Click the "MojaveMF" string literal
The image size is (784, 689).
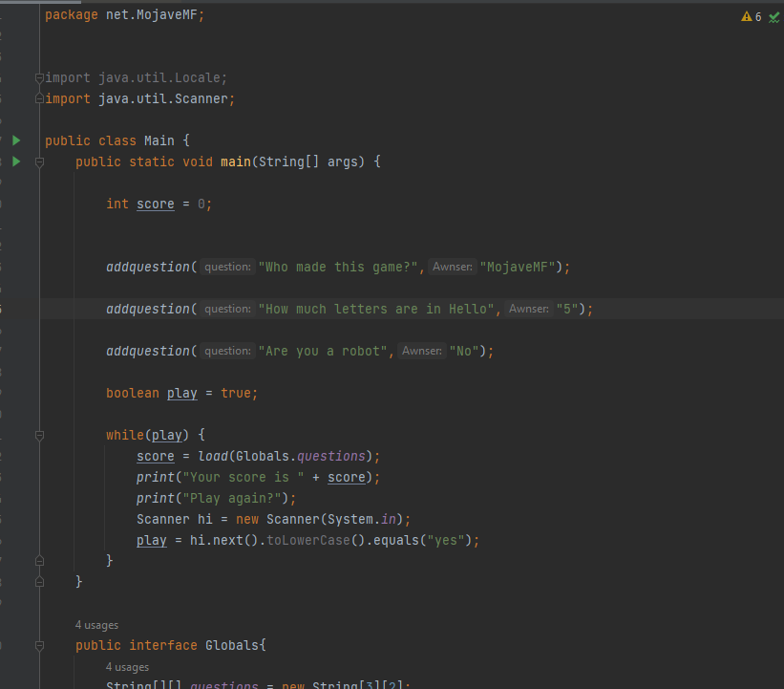tap(518, 268)
